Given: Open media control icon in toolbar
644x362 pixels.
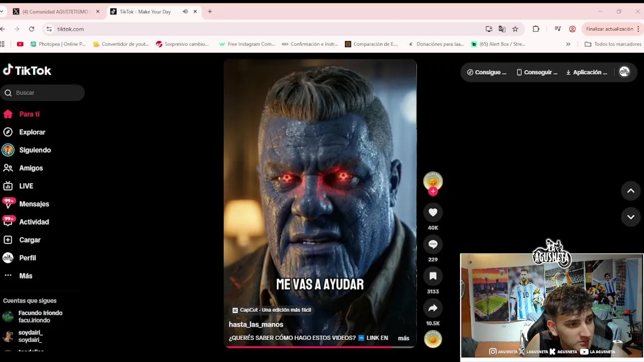Looking at the screenshot, I should 557,29.
